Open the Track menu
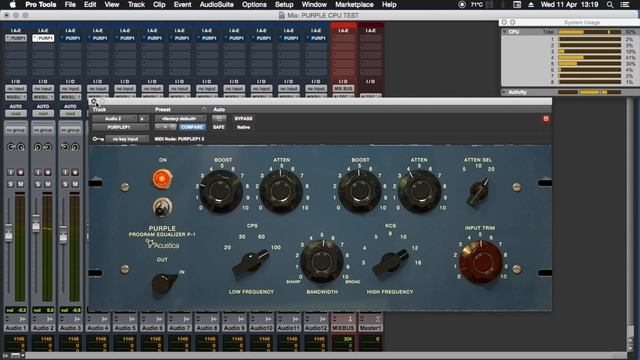Screen dimensions: 640x360 point(136,4)
